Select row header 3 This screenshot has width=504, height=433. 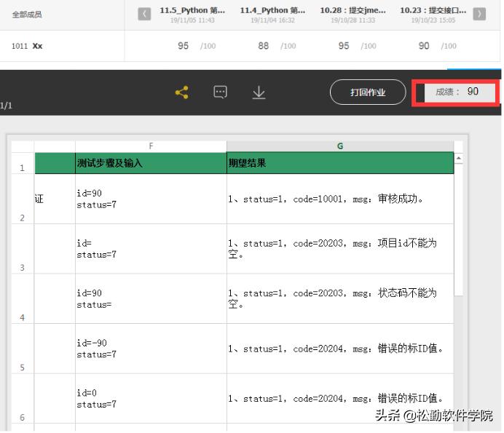coord(22,249)
